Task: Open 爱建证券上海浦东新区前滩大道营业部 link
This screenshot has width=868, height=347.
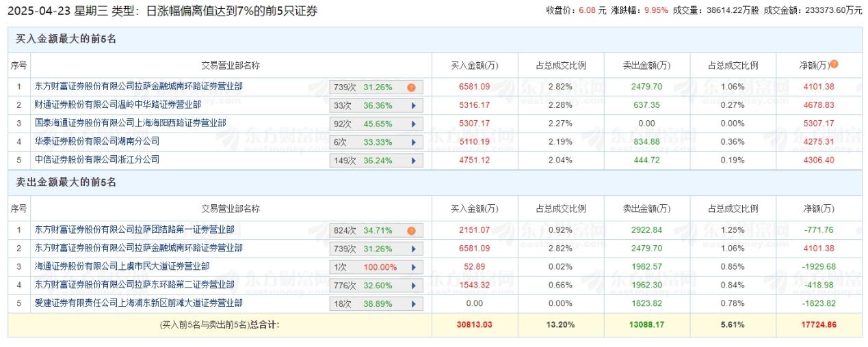Action: 138,303
